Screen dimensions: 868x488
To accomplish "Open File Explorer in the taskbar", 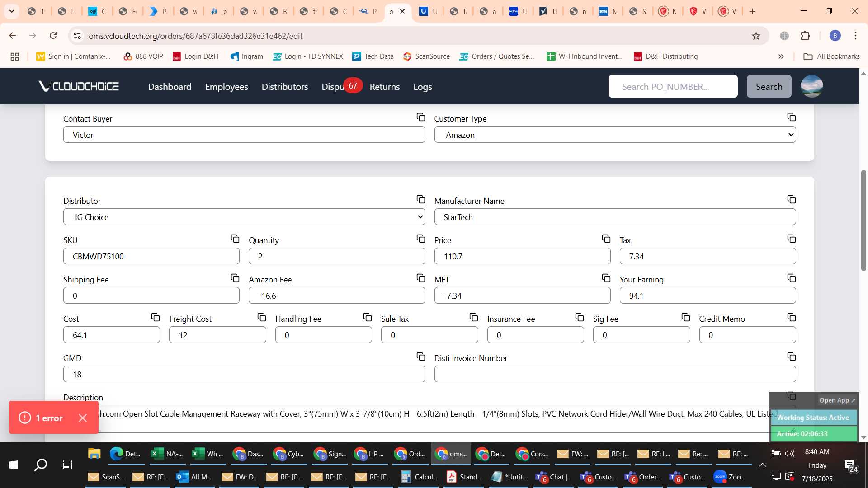I will click(94, 454).
